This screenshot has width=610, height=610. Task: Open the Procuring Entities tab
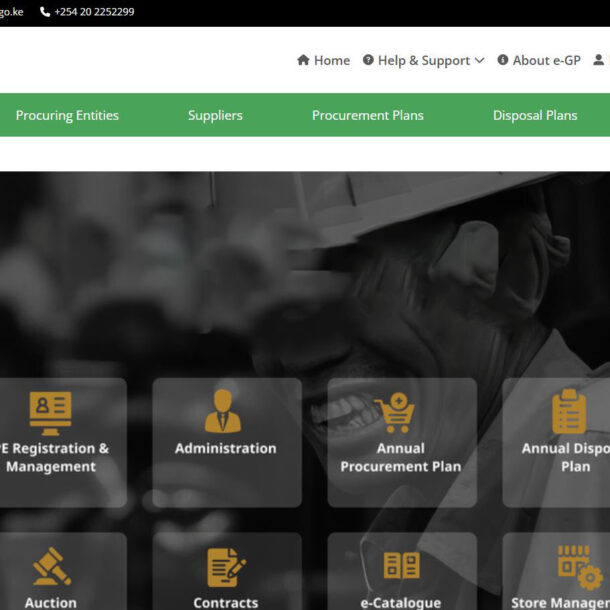[x=67, y=116]
